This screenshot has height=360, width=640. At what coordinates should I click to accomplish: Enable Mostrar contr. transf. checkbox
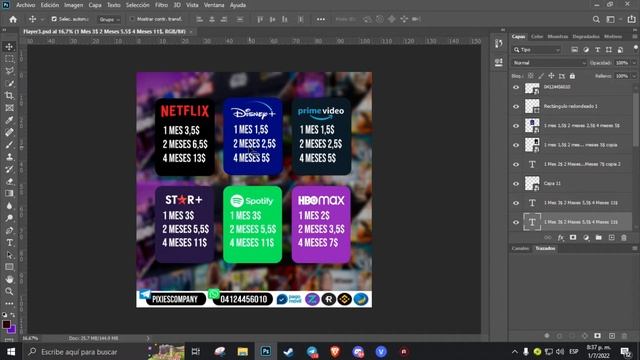[132, 19]
